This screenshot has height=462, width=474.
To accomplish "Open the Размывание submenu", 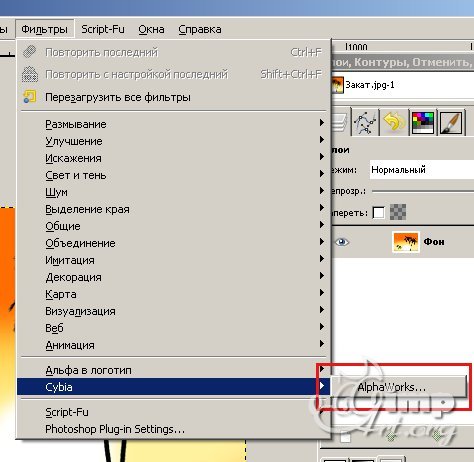I will 173,124.
